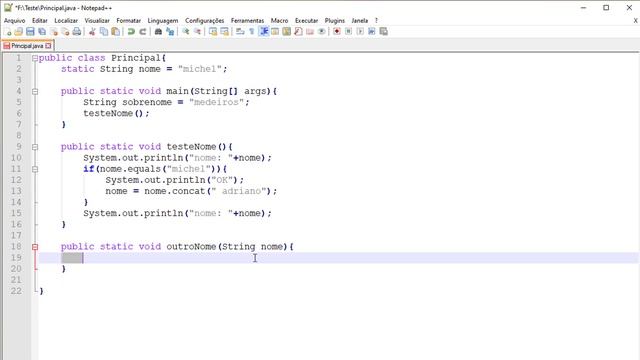Collapse the outroNome method fold
This screenshot has width=640, height=360.
coord(35,247)
